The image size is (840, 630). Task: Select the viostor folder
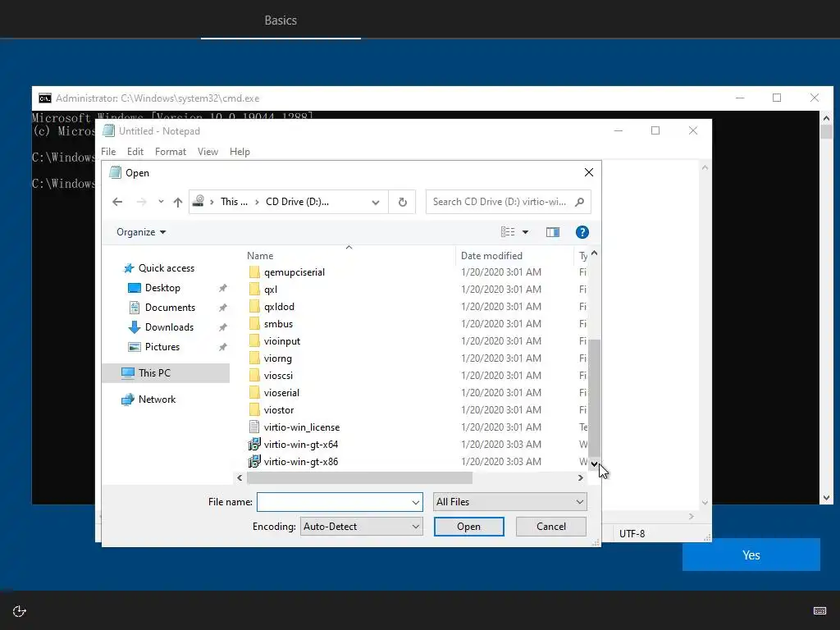279,410
